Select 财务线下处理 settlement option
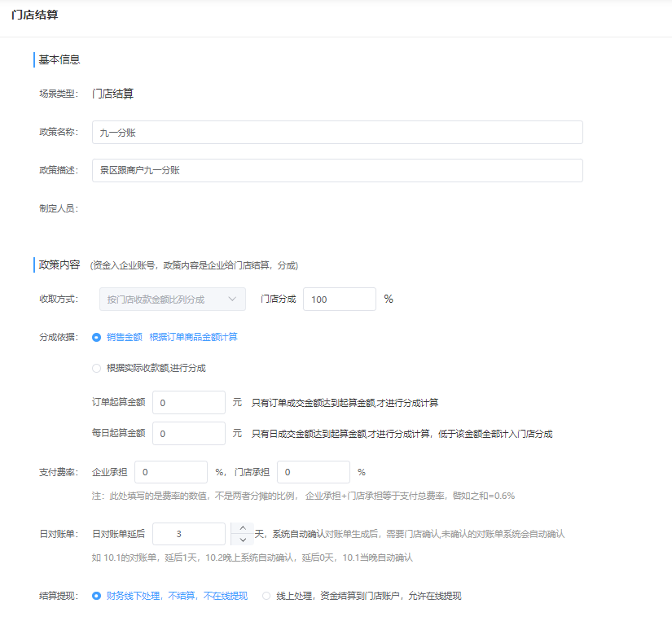 point(97,596)
